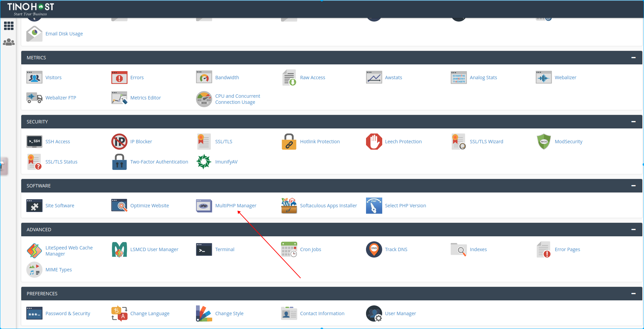Viewport: 644px width, 329px height.
Task: Click the Contact Information link
Action: tap(322, 313)
